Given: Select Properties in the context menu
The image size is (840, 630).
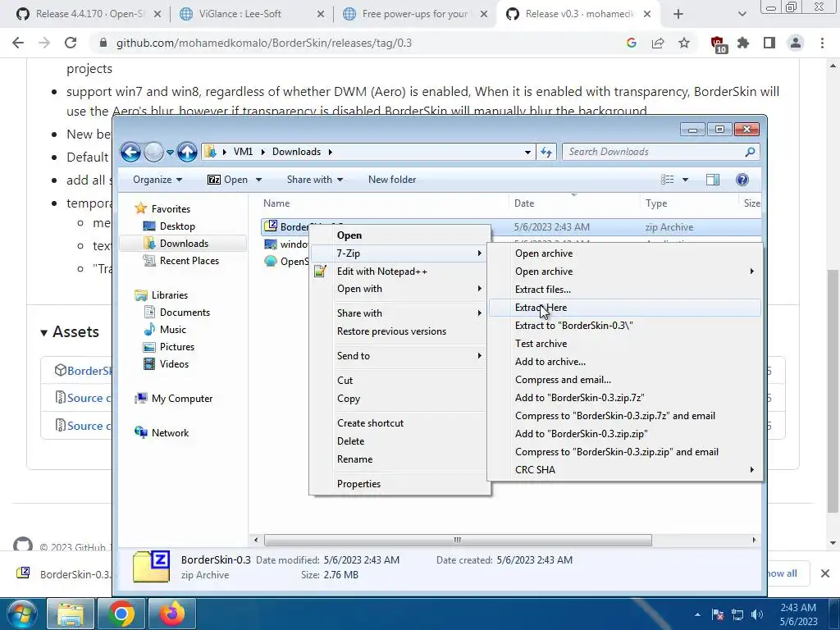Looking at the screenshot, I should (400, 484).
